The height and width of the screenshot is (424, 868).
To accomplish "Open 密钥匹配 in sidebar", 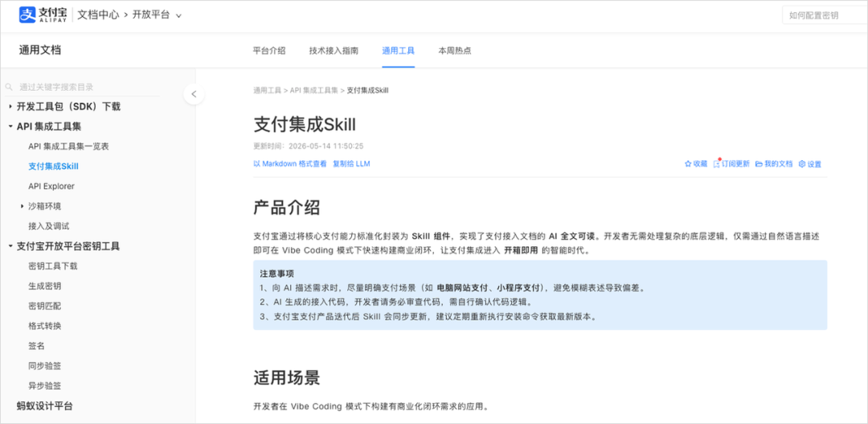I will pyautogui.click(x=45, y=306).
